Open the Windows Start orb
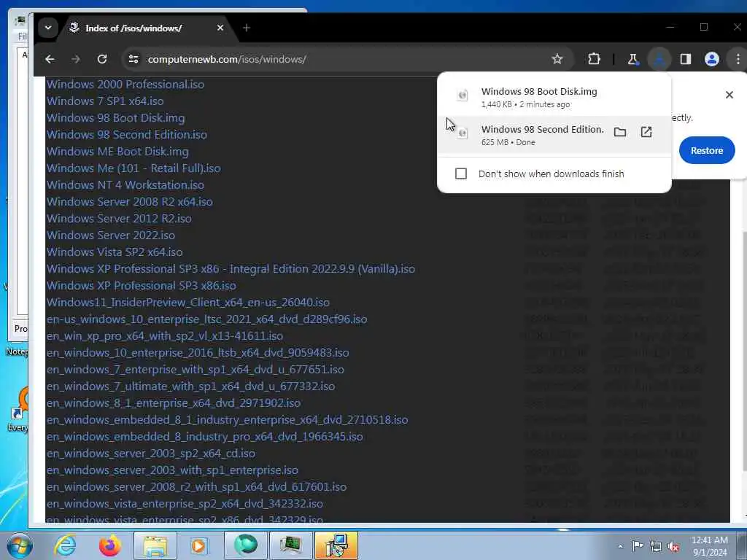This screenshot has width=747, height=560. click(19, 545)
